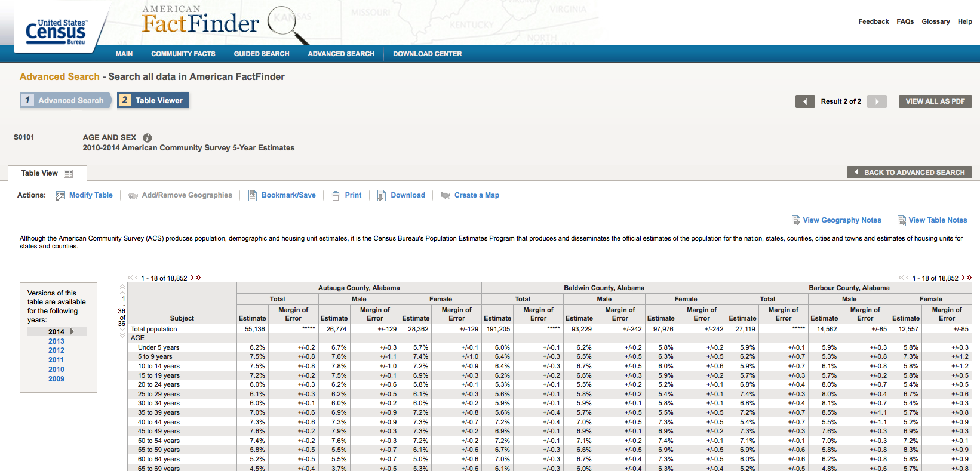Click the View All as PDF button
Screen dimensions: 980x471
pos(935,101)
